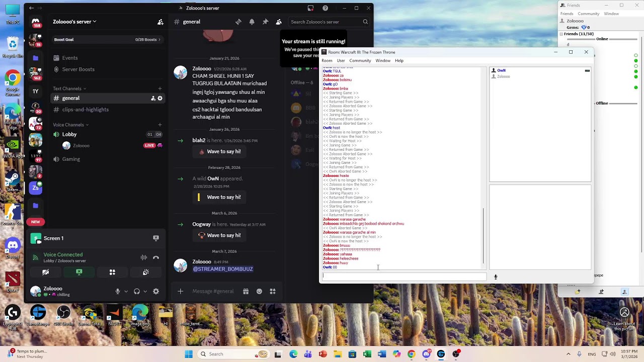Add a voice channel with plus icon
The width and height of the screenshot is (644, 362).
(160, 125)
